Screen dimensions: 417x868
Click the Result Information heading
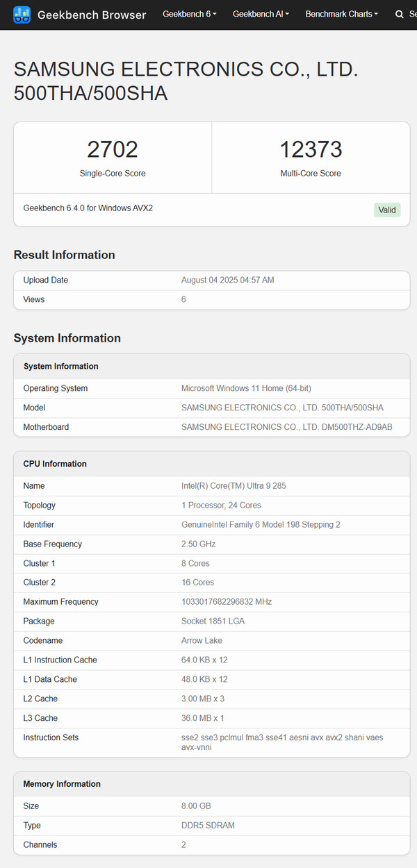point(65,255)
